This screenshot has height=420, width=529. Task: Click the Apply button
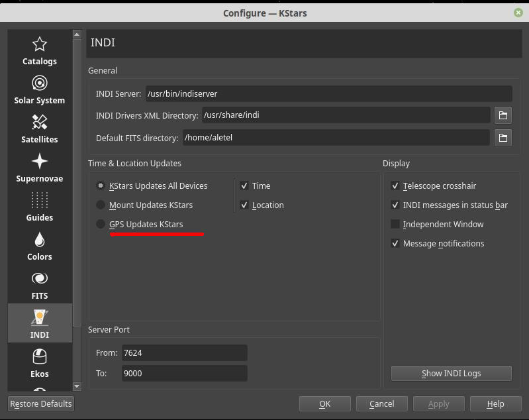point(438,404)
